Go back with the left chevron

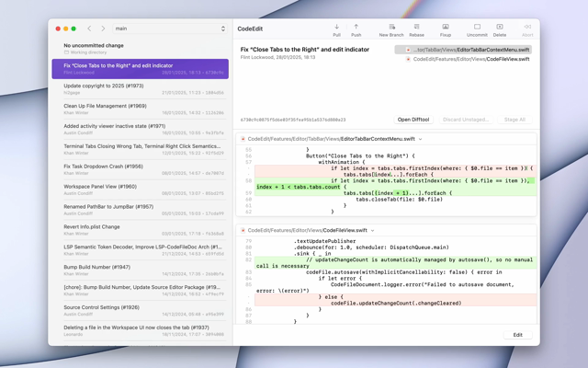tap(91, 29)
